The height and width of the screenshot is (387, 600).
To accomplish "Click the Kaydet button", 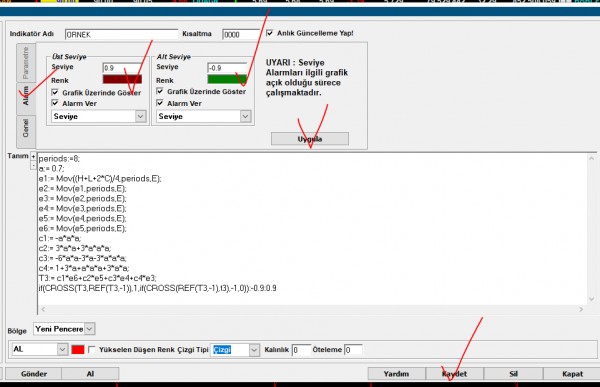I will coord(455,374).
